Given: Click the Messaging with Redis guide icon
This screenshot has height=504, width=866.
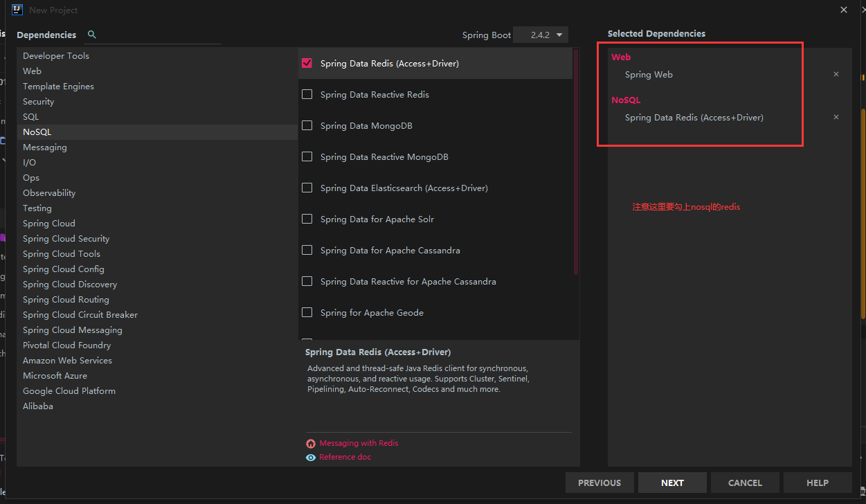Looking at the screenshot, I should tap(311, 444).
